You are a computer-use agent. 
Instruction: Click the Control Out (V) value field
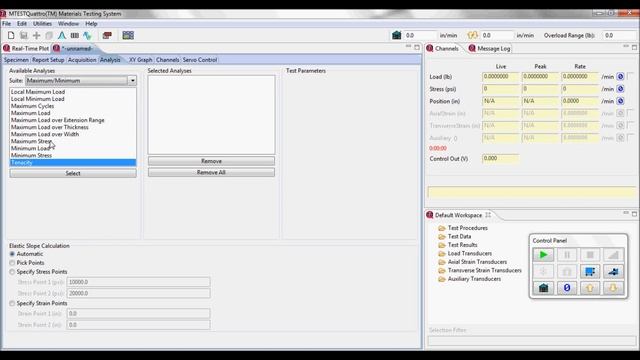click(x=500, y=158)
